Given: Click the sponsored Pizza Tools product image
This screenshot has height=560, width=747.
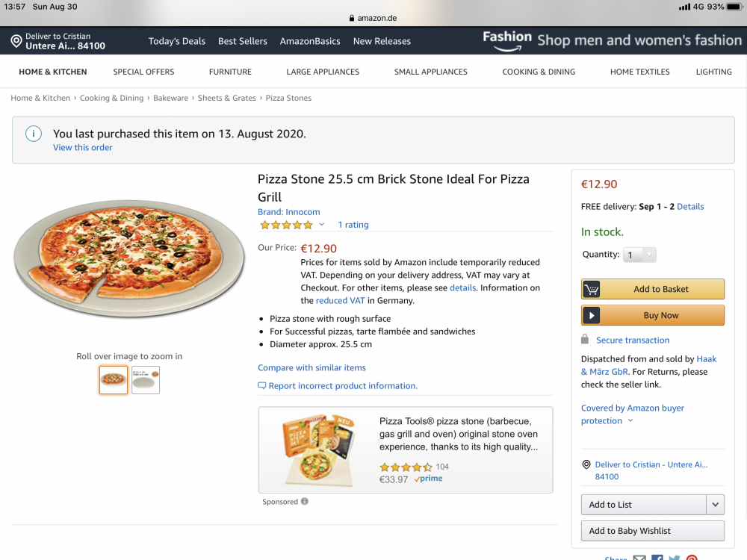Looking at the screenshot, I should (317, 449).
